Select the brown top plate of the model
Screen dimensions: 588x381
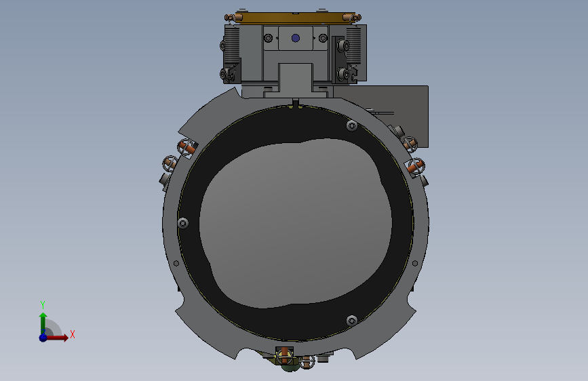pyautogui.click(x=295, y=18)
